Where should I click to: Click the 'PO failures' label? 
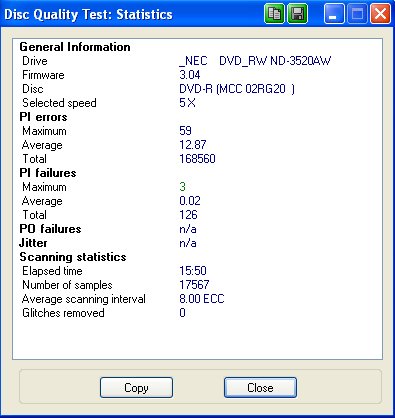[50, 229]
